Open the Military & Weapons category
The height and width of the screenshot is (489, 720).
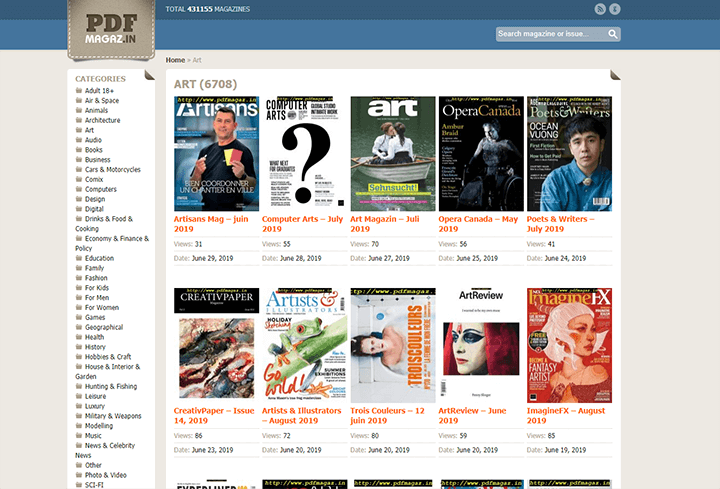coord(113,416)
